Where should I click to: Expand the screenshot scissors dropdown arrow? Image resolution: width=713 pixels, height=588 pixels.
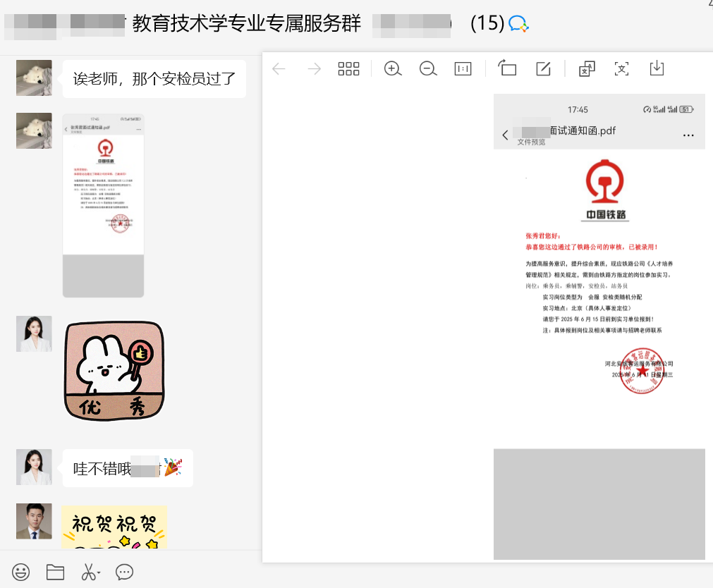[x=99, y=573]
